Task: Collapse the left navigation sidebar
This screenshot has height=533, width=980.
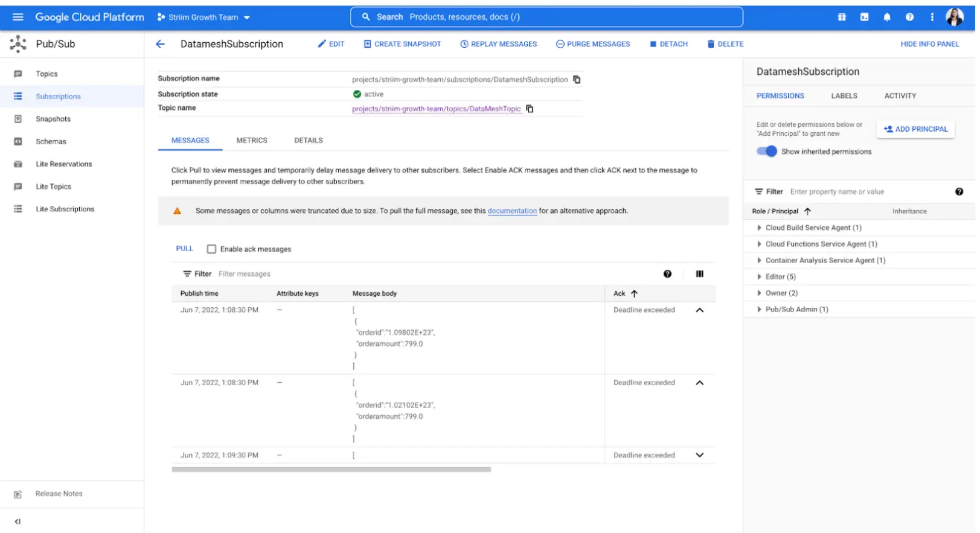Action: (x=18, y=522)
